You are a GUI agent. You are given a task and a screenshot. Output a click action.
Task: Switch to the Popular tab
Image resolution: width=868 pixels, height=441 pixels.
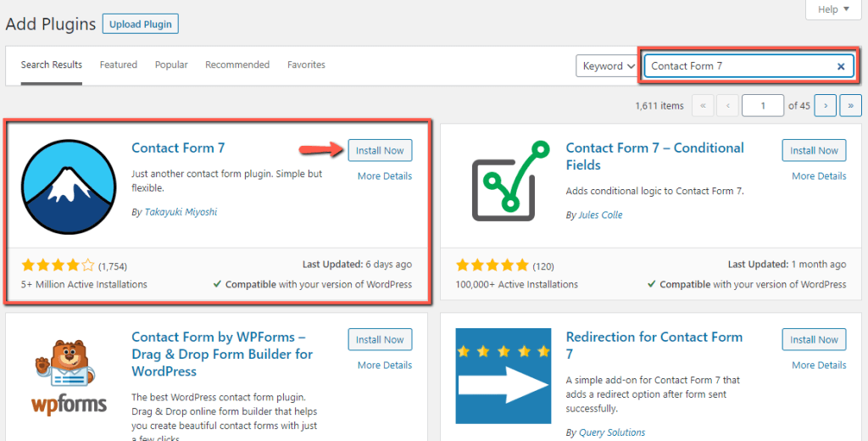[171, 64]
